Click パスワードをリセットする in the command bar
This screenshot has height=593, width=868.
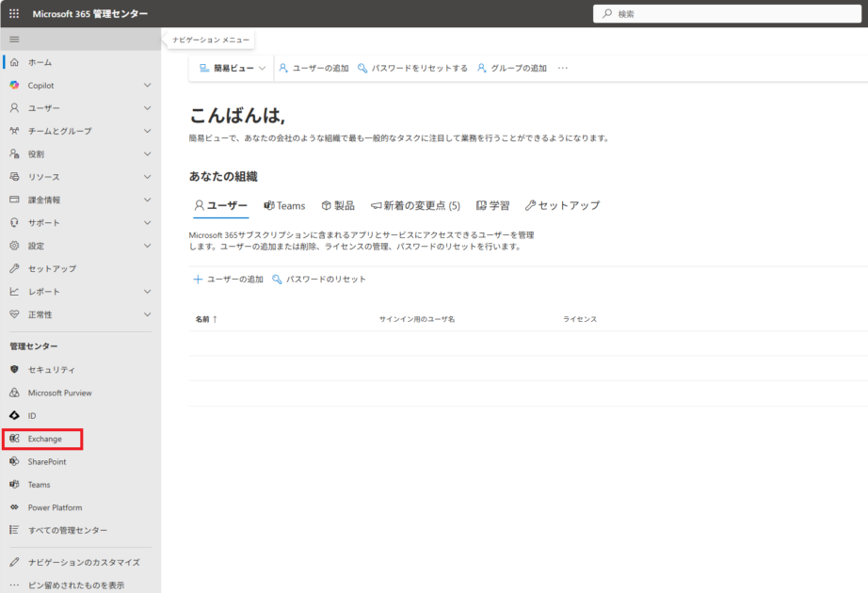[412, 68]
